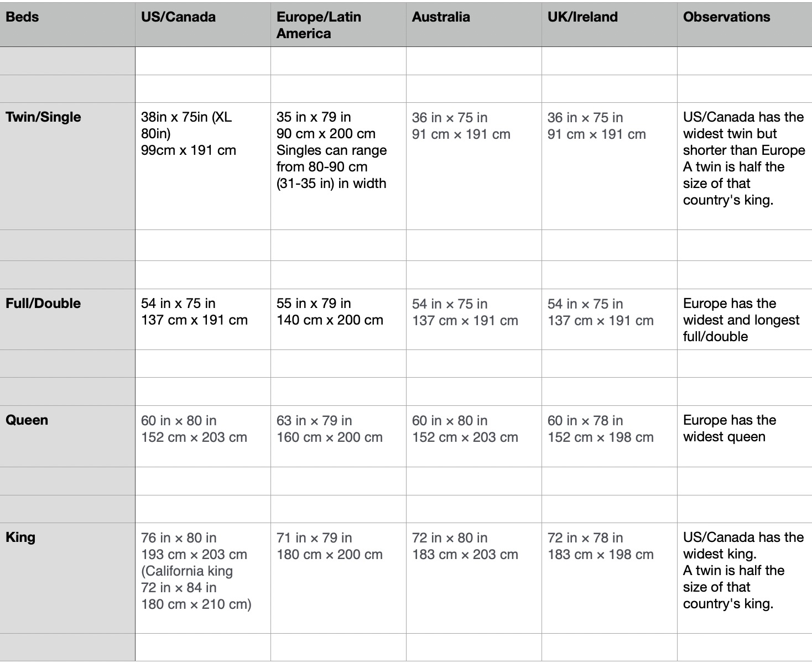Click the Full/Double row label
This screenshot has width=812, height=663.
67,319
